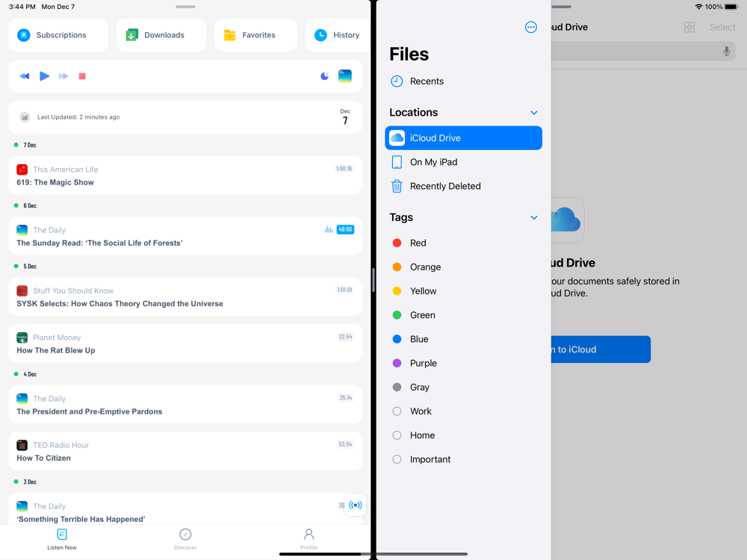Open now-playing artwork in player bar
Image resolution: width=747 pixels, height=560 pixels.
coord(345,75)
